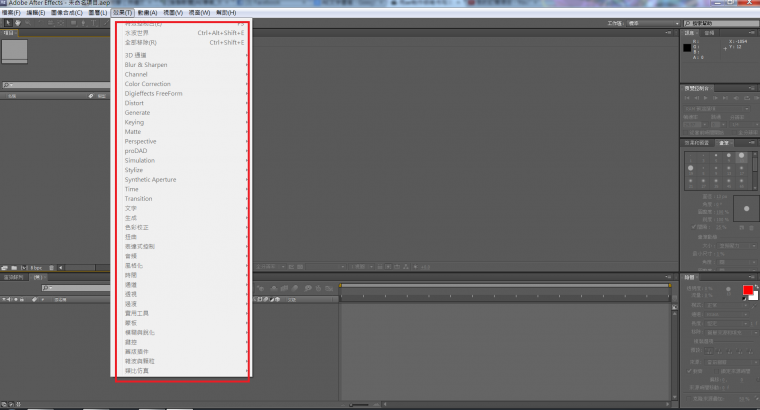Click the project panel search field
Image resolution: width=760 pixels, height=410 pixels.
tap(50, 85)
